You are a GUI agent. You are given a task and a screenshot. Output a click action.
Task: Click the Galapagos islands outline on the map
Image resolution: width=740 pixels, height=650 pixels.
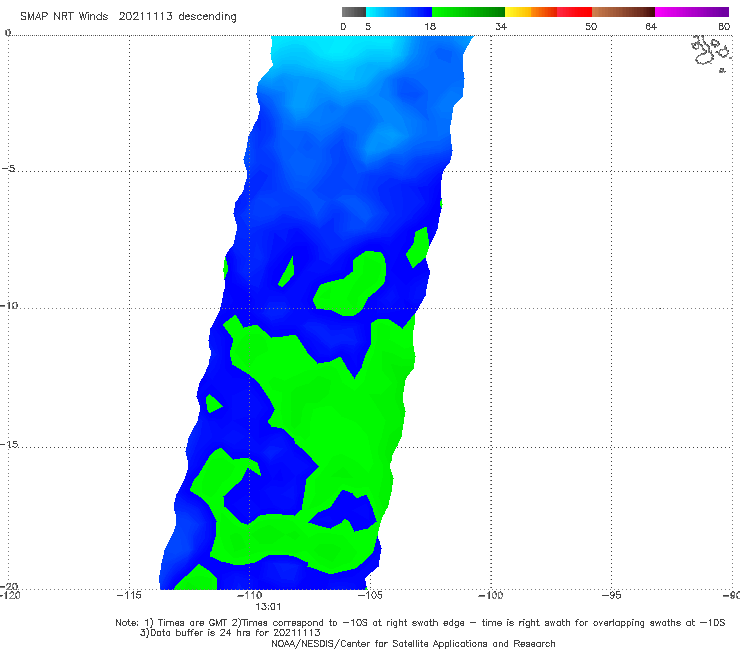[711, 52]
